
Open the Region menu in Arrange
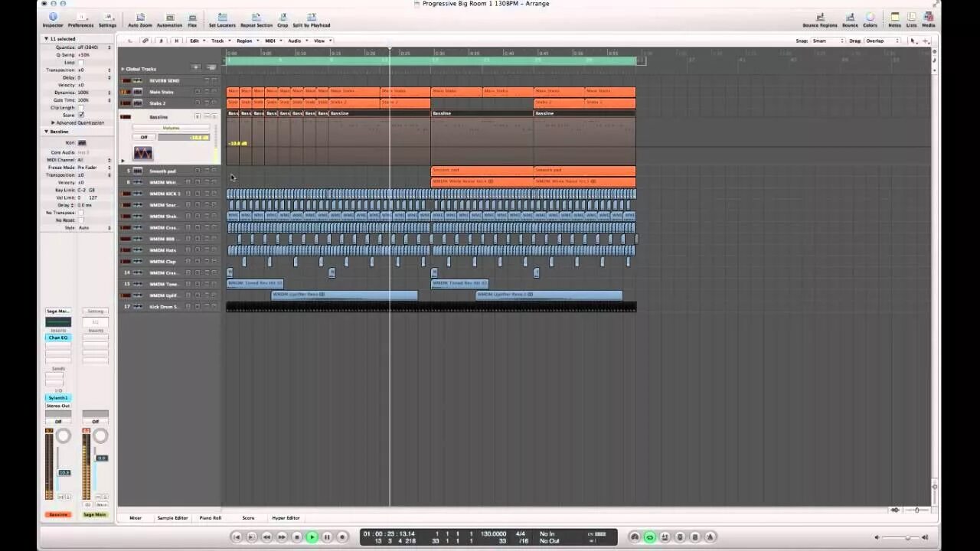pyautogui.click(x=247, y=41)
